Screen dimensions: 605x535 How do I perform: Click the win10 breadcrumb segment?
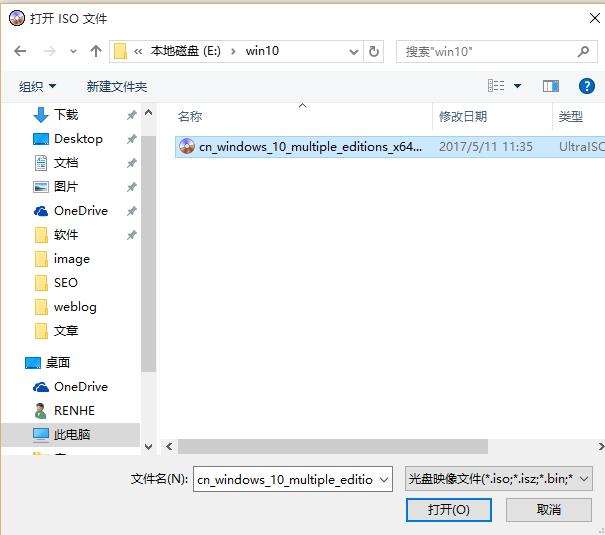262,51
